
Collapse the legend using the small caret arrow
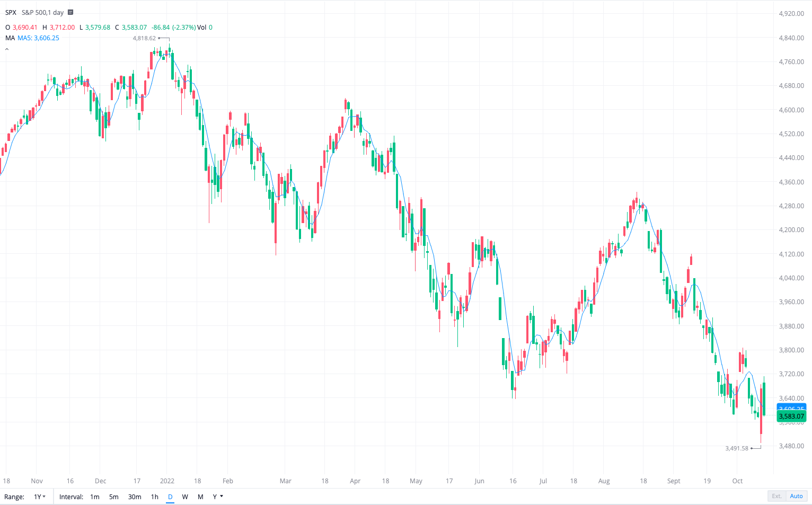coord(6,48)
